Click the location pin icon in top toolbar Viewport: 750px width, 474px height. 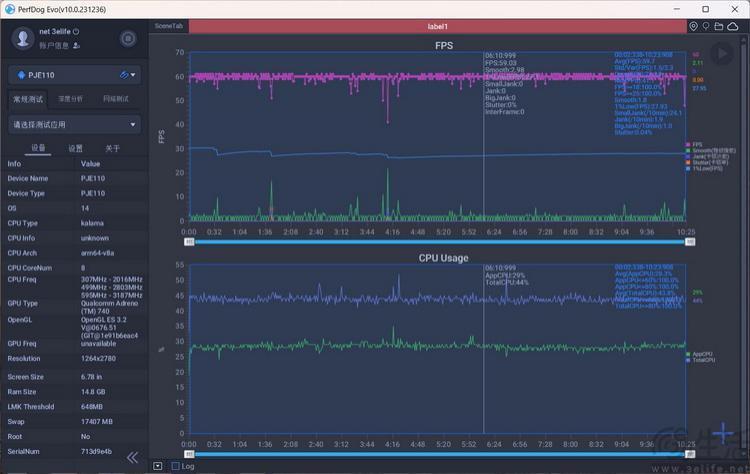693,26
